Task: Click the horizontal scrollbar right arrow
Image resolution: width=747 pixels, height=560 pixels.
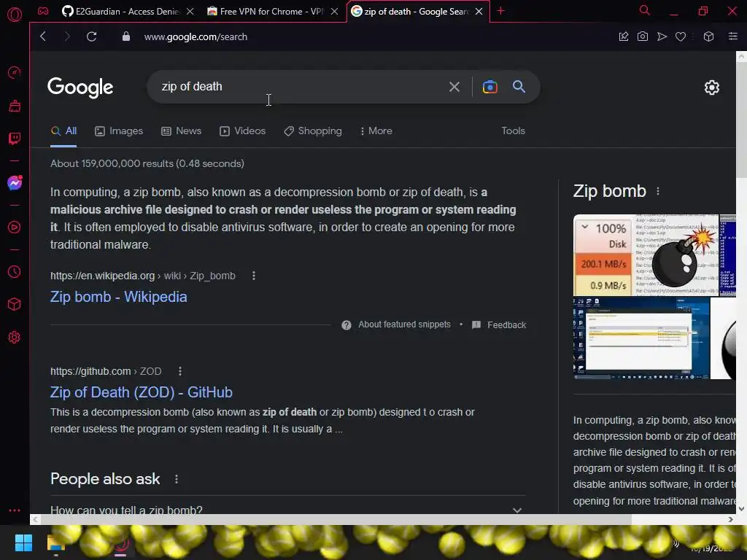Action: [730, 519]
